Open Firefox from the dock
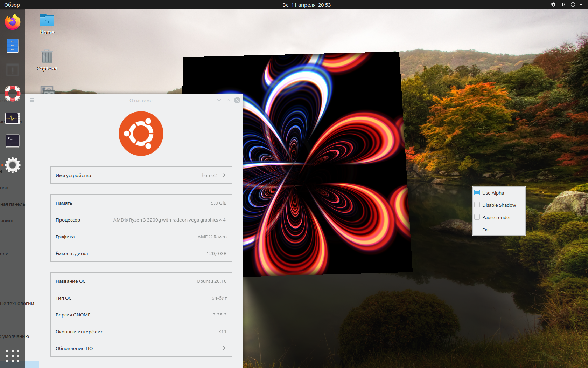588x368 pixels. tap(13, 22)
